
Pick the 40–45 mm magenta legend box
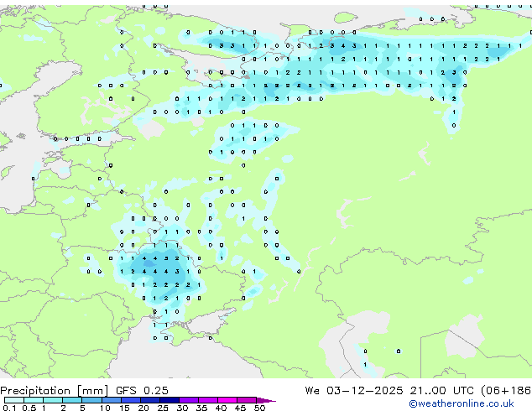(x=227, y=400)
